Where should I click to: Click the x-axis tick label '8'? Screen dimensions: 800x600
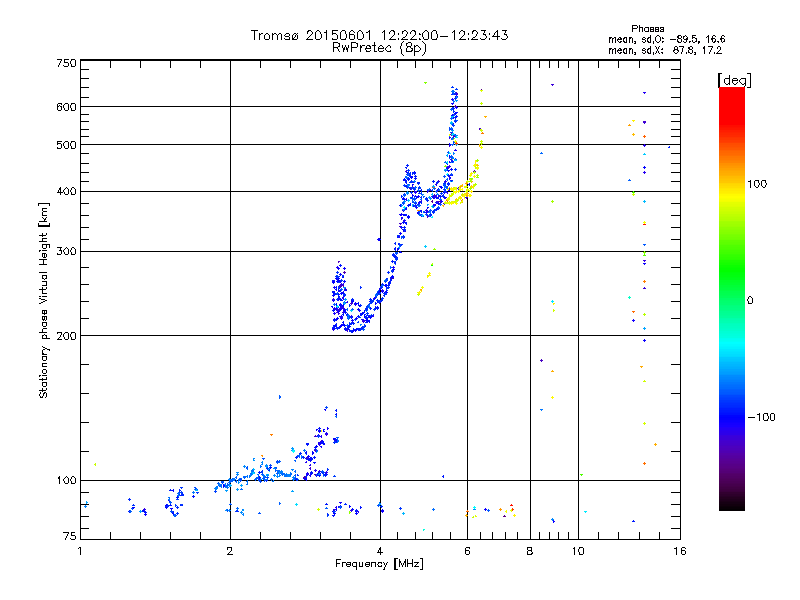pos(530,551)
